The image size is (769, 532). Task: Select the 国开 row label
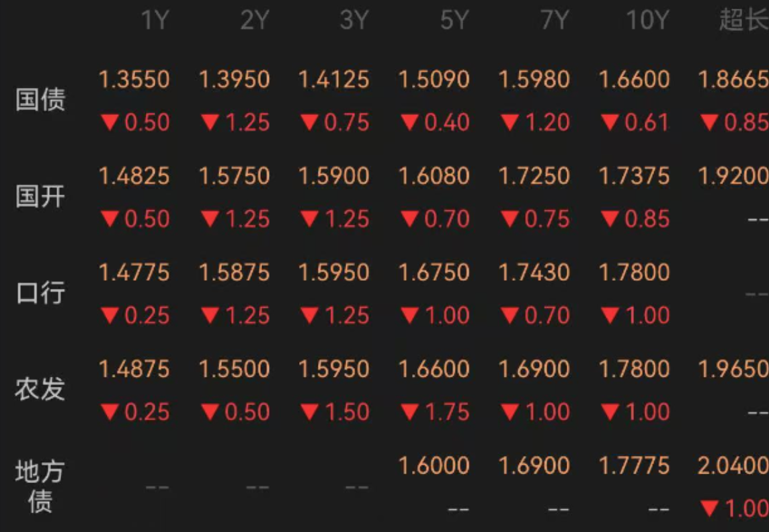[40, 196]
